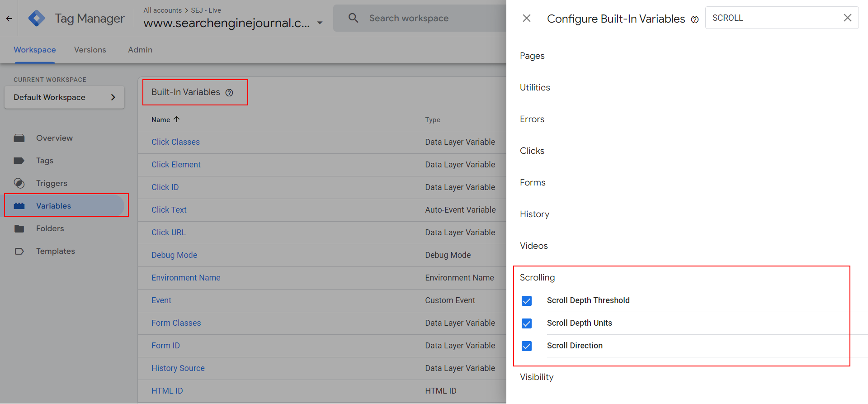This screenshot has width=868, height=404.
Task: Click the Visibility category heading
Action: (537, 377)
